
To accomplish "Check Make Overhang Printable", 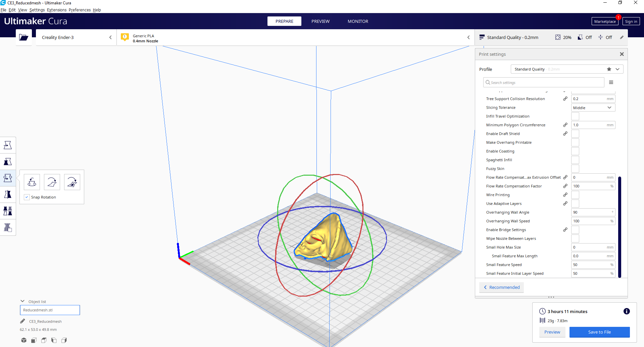I will [x=575, y=142].
